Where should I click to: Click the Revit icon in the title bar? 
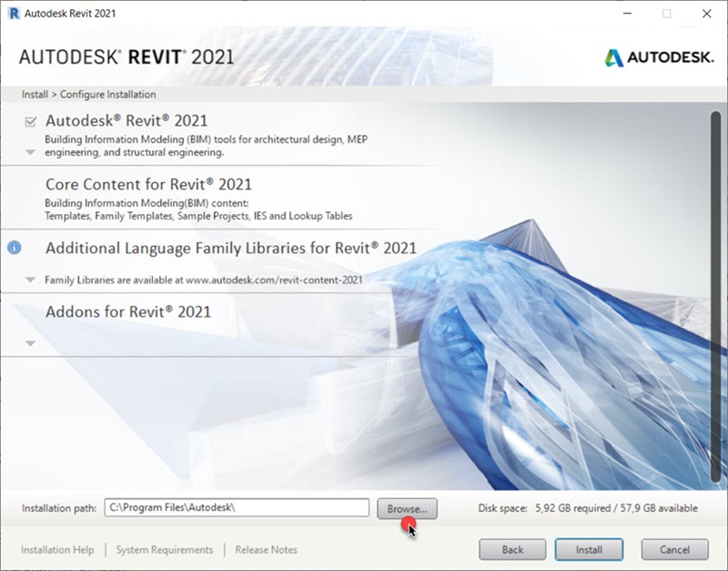pyautogui.click(x=14, y=13)
